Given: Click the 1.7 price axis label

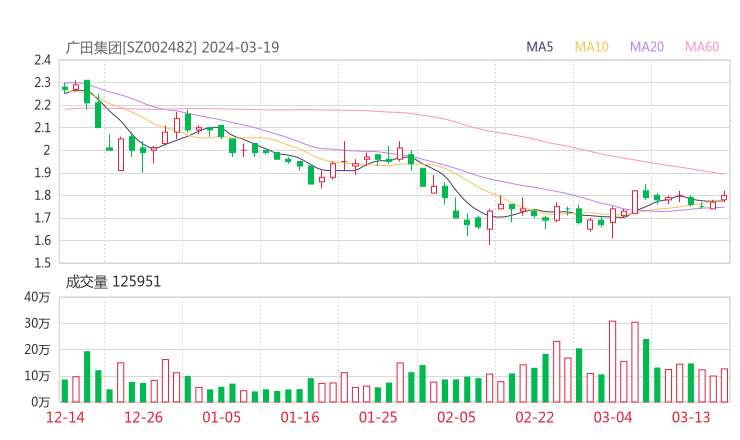Looking at the screenshot, I should click(x=42, y=218).
